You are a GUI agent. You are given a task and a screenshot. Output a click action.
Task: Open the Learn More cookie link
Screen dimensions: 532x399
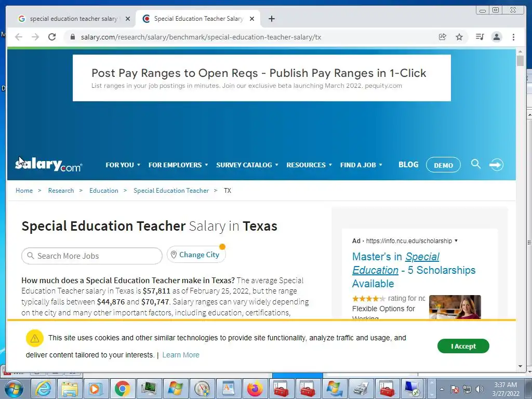click(x=181, y=355)
